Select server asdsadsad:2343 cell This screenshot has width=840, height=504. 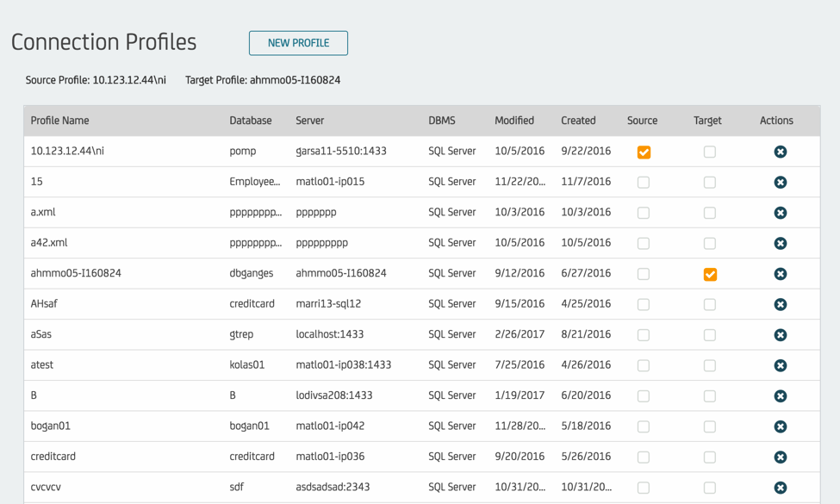(333, 487)
